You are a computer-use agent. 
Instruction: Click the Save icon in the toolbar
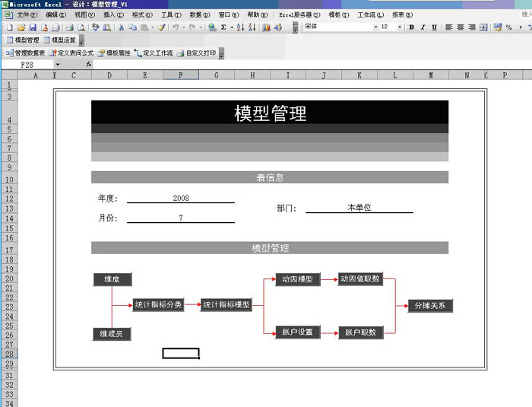tap(33, 27)
